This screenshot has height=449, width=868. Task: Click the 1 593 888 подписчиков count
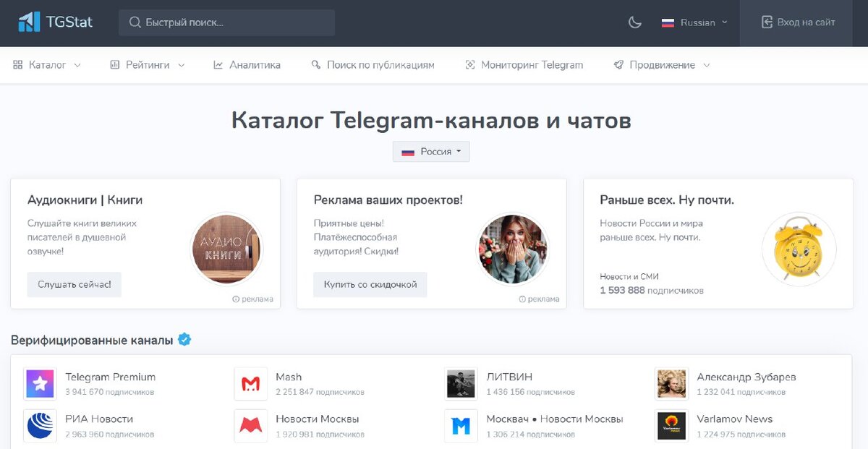[x=652, y=291]
